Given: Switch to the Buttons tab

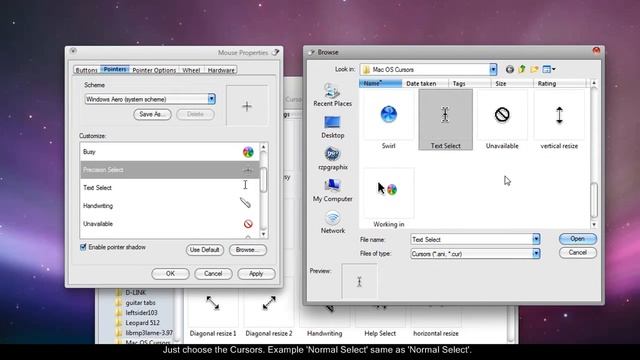Looking at the screenshot, I should tap(87, 70).
